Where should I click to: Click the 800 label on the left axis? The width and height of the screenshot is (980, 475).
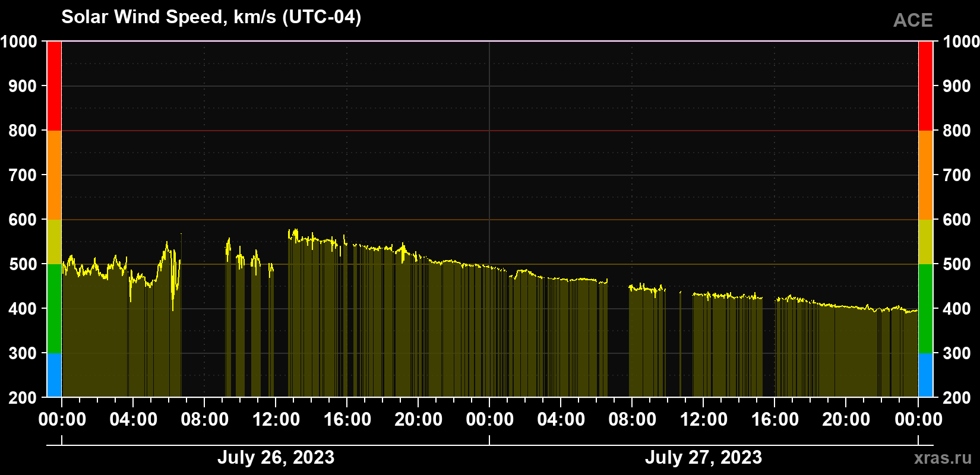23,131
